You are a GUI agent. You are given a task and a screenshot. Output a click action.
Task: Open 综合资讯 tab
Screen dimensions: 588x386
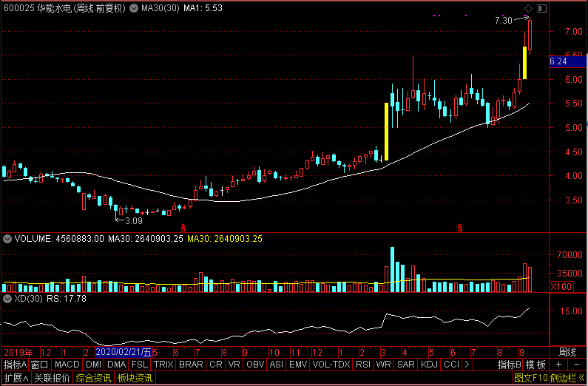click(x=93, y=378)
